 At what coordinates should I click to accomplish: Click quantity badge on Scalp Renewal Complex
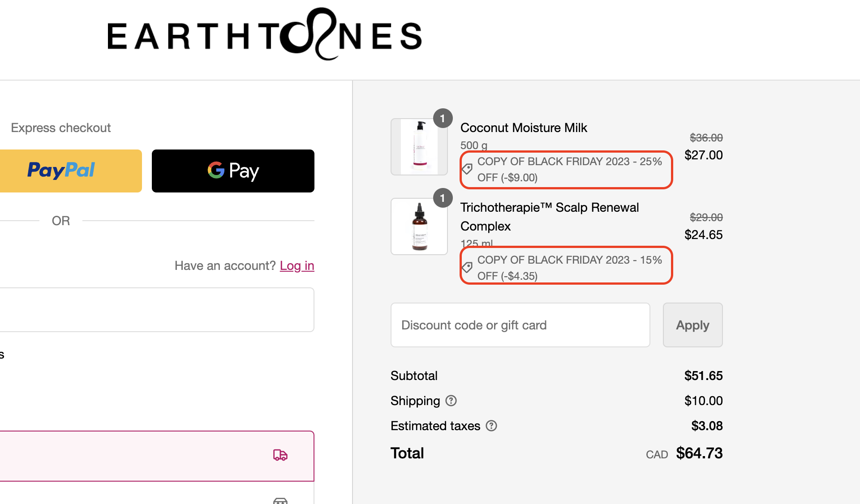[x=443, y=198]
